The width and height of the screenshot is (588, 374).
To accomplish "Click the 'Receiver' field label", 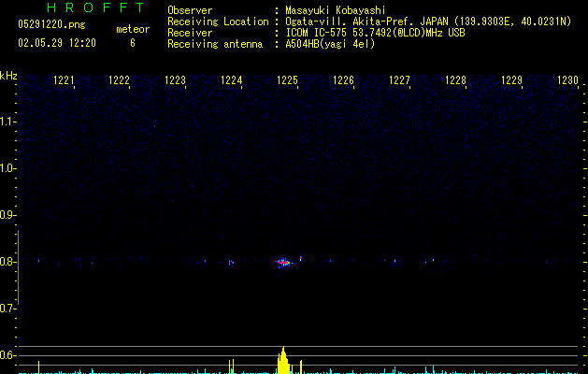I will pos(190,33).
